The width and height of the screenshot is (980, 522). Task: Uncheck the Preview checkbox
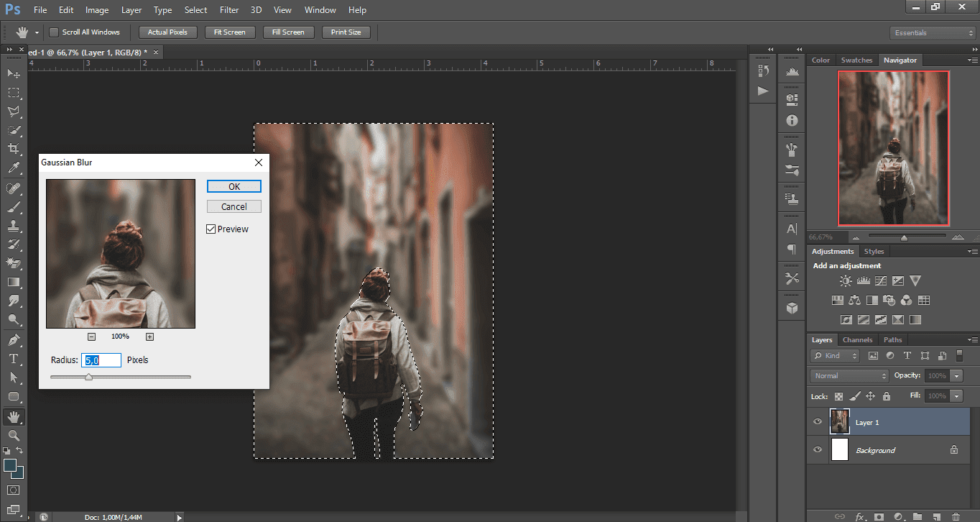tap(211, 229)
